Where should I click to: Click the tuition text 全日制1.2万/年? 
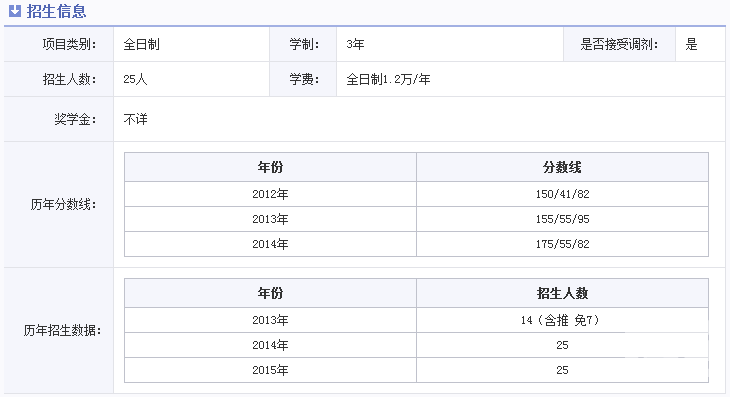point(388,80)
